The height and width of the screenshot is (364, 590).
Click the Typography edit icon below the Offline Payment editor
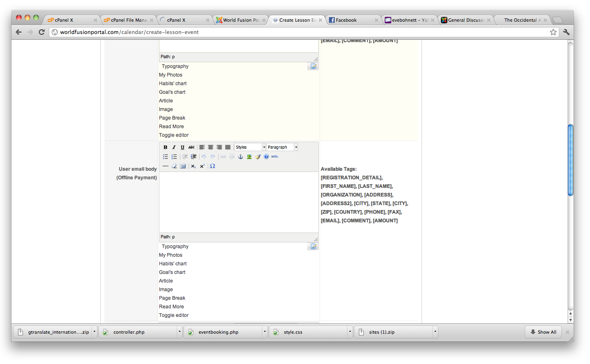(x=313, y=246)
